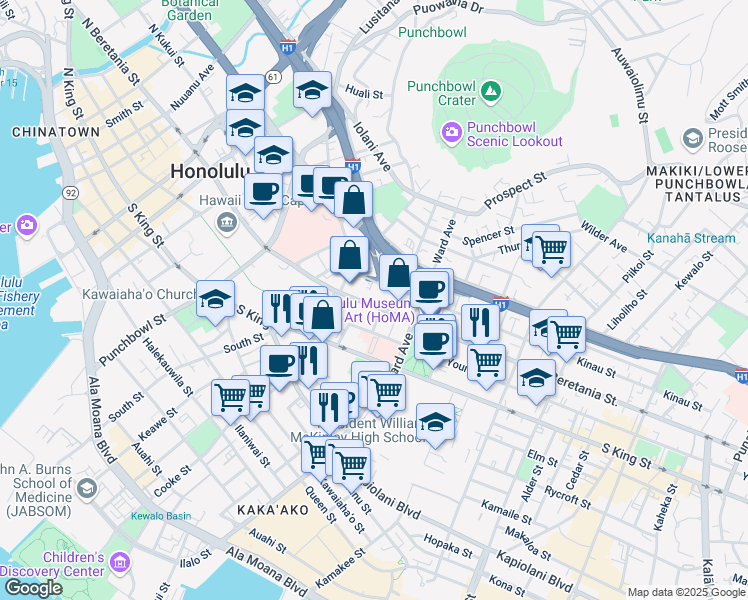Open the Children's Discovery Center museum icon

pyautogui.click(x=120, y=562)
